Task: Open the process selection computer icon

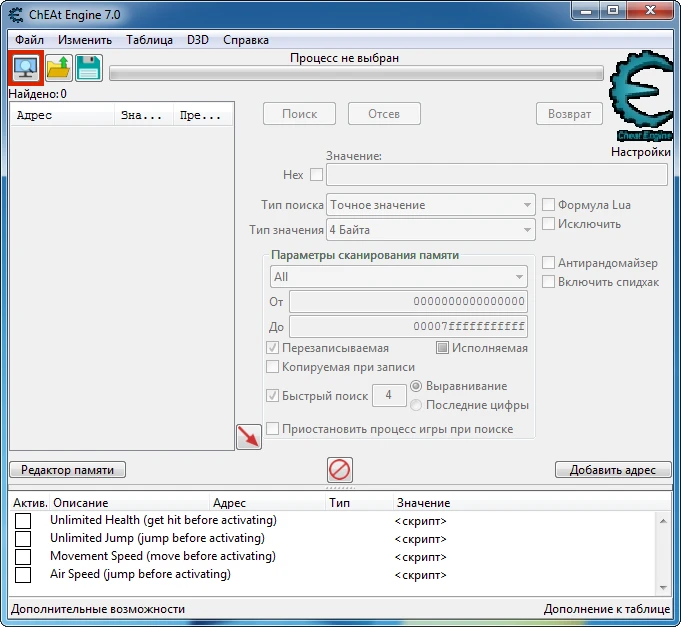Action: (26, 68)
